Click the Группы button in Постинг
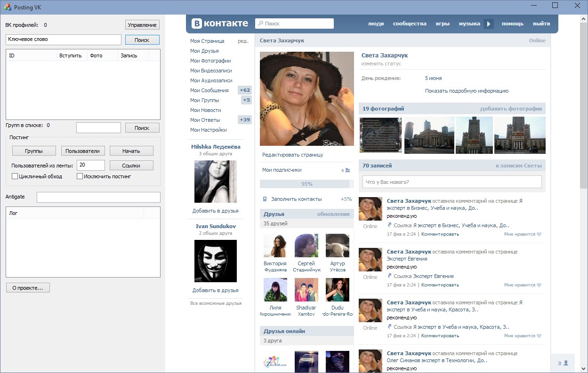The width and height of the screenshot is (588, 373). (x=34, y=151)
